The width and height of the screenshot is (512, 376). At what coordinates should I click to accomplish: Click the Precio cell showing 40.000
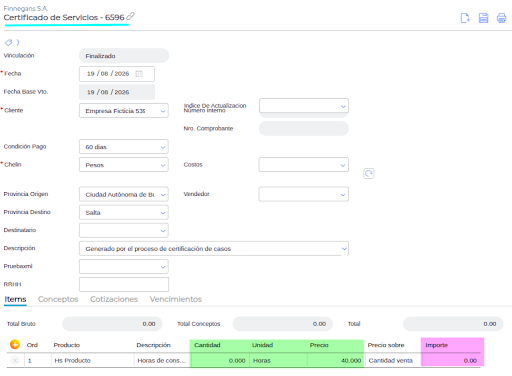tap(336, 361)
